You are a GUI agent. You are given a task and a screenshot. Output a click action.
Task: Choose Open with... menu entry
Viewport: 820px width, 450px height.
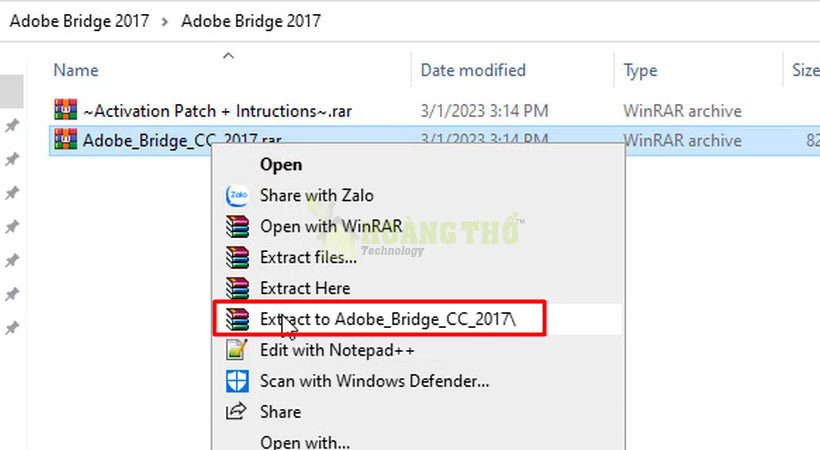pos(305,442)
